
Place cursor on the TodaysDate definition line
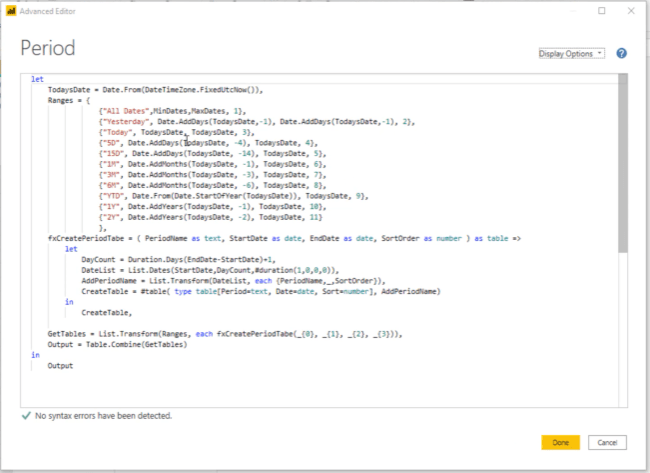[x=155, y=90]
